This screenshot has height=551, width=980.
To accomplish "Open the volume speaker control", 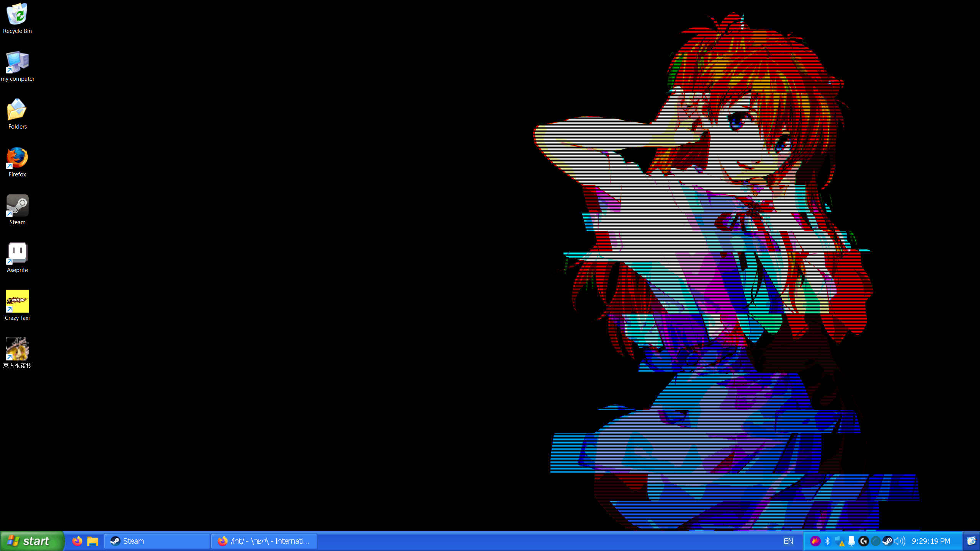I will tap(900, 541).
